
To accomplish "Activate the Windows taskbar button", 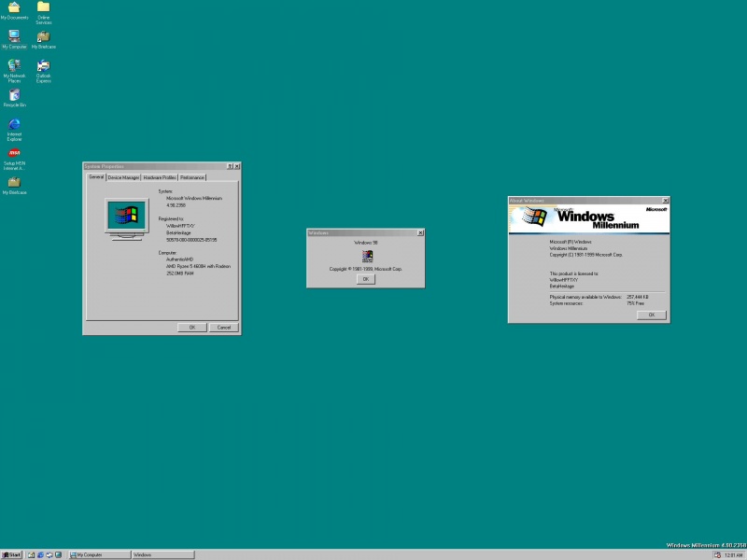I will (x=162, y=554).
